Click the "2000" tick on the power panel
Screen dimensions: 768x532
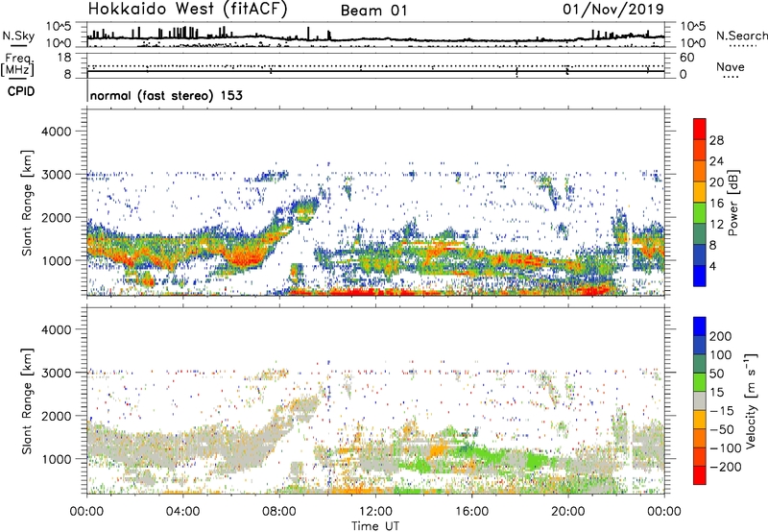point(57,217)
